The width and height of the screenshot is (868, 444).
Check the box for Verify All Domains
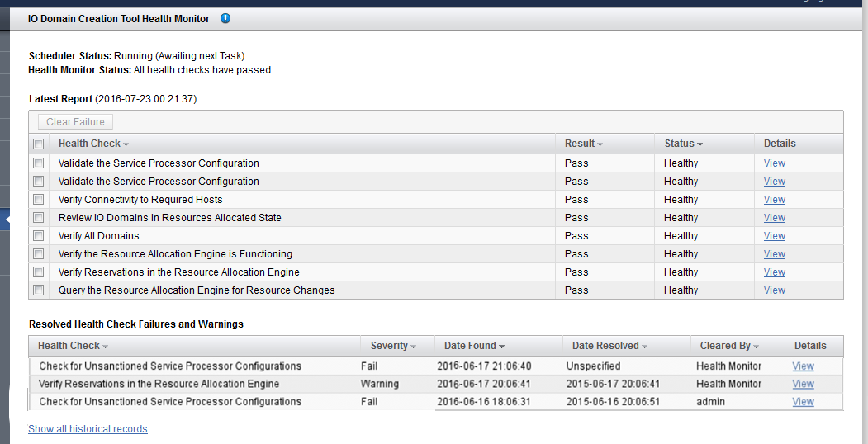[38, 235]
